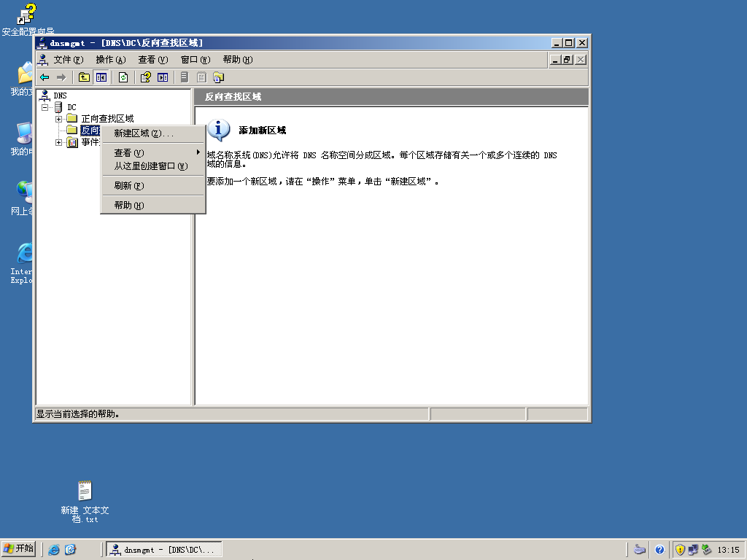This screenshot has width=747, height=560.
Task: Click the Back arrow toolbar icon
Action: click(44, 77)
